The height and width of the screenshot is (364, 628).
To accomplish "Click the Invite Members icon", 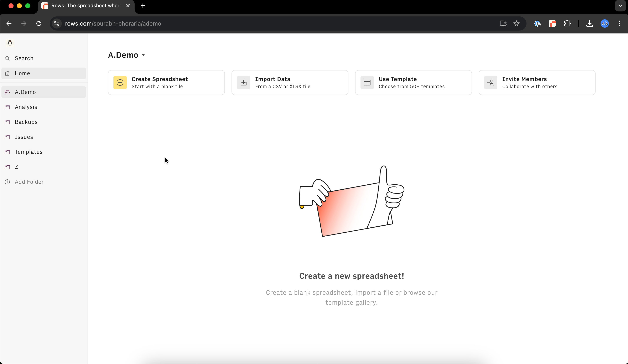I will point(490,82).
